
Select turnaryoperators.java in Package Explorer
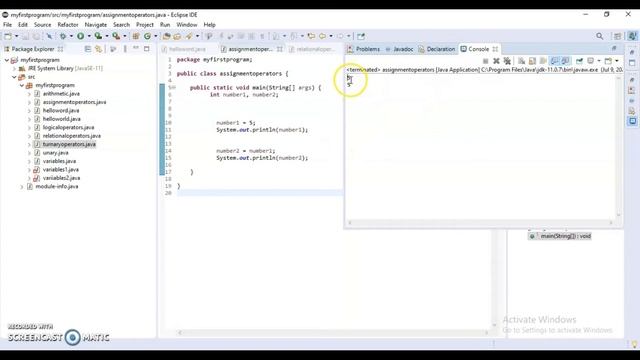pos(69,144)
